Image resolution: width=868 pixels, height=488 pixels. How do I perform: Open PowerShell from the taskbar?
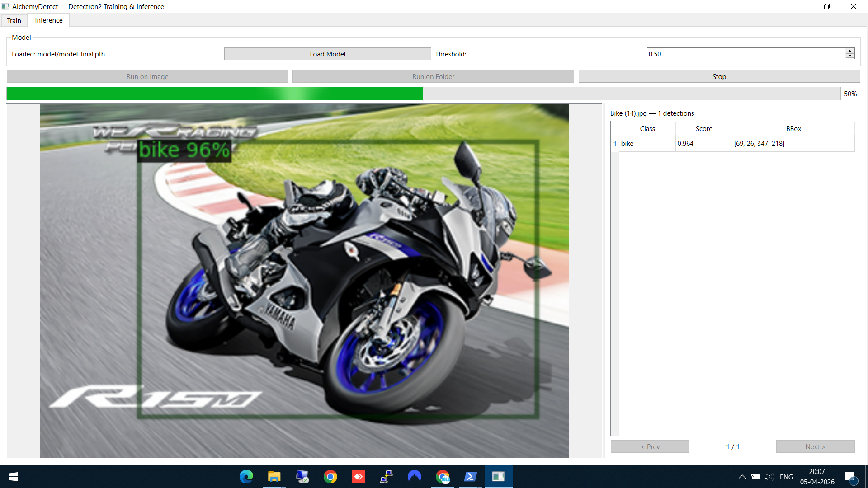(470, 477)
